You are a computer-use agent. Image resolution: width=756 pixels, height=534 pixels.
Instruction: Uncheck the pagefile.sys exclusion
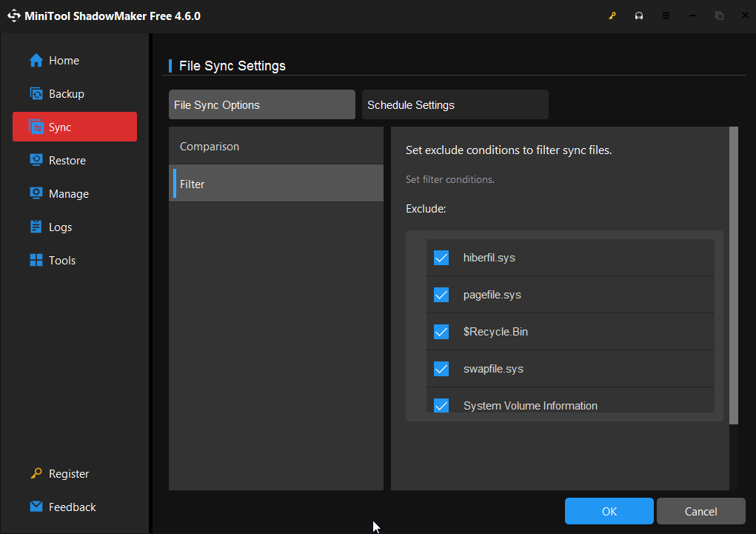pyautogui.click(x=441, y=295)
